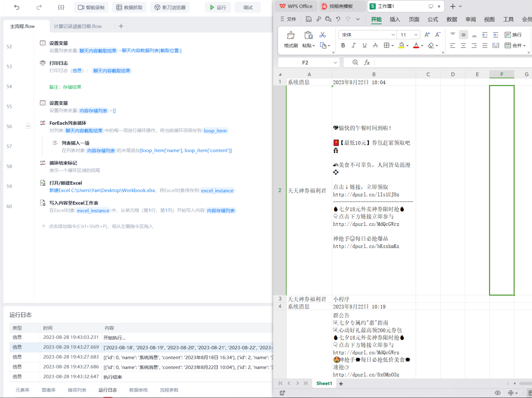Click the curly-brace variables icon
Viewport: 532px width, 398px height.
[61, 7]
